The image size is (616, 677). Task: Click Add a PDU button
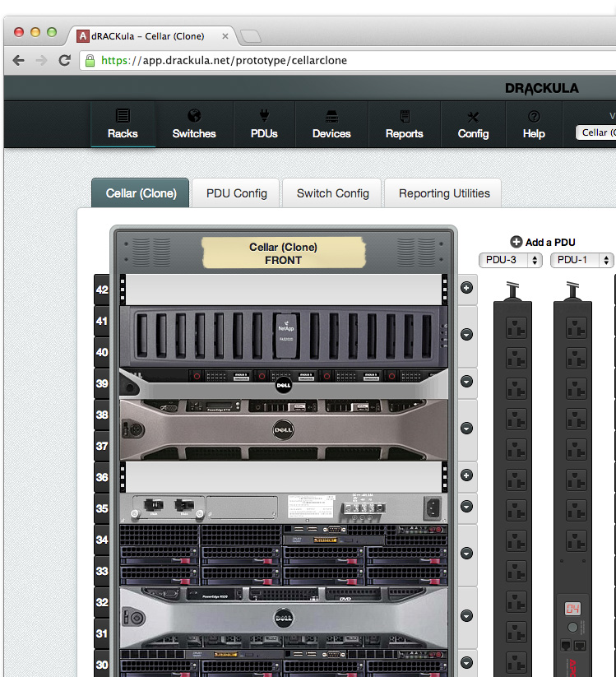point(543,242)
